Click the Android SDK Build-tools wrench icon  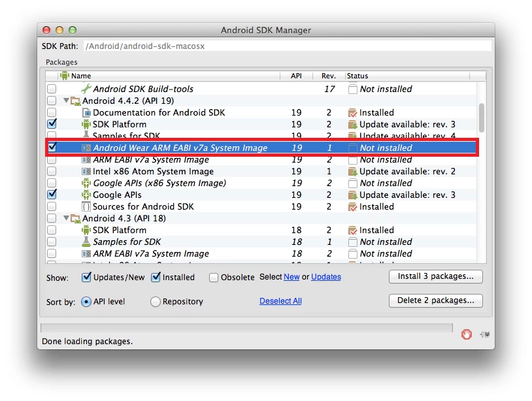[x=86, y=89]
